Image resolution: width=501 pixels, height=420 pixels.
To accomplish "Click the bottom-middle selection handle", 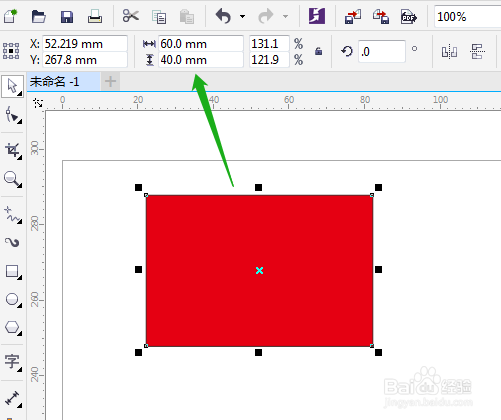I will (x=258, y=352).
